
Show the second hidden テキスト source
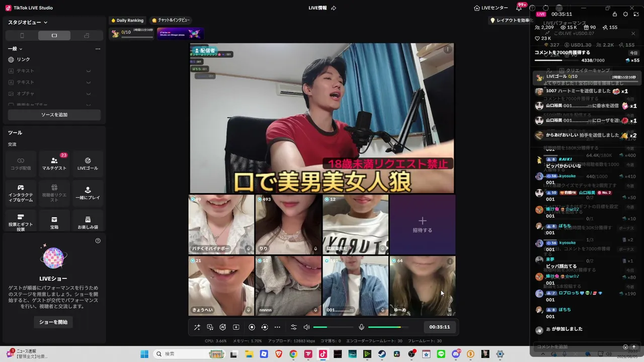[89, 82]
